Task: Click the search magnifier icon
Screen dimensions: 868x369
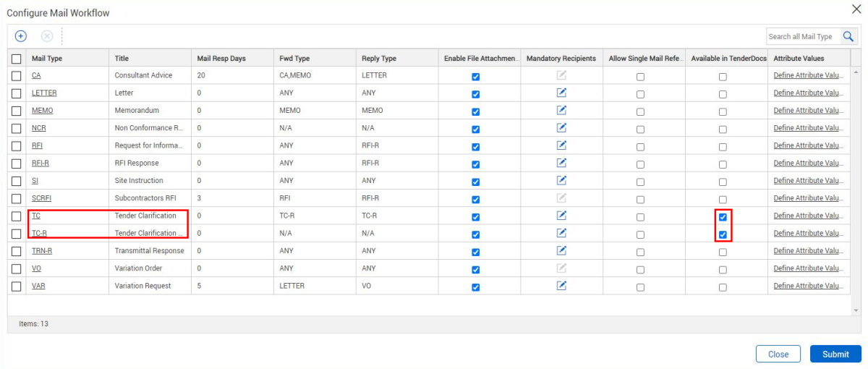Action: pos(848,36)
